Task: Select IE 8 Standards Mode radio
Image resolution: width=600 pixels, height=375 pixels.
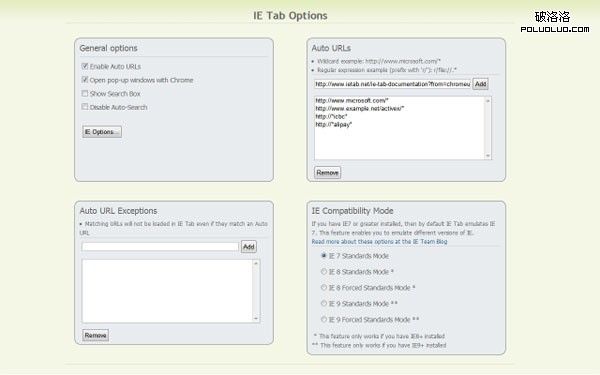Action: pos(324,271)
